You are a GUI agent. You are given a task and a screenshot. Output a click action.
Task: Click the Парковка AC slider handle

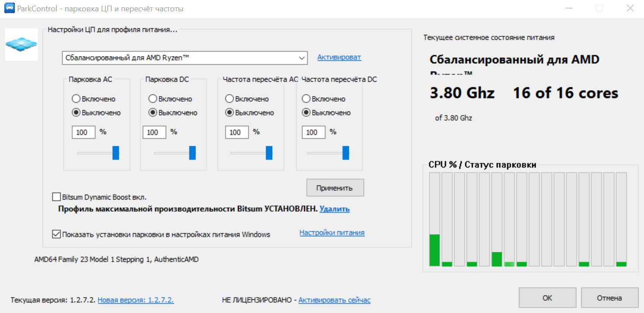tap(116, 153)
